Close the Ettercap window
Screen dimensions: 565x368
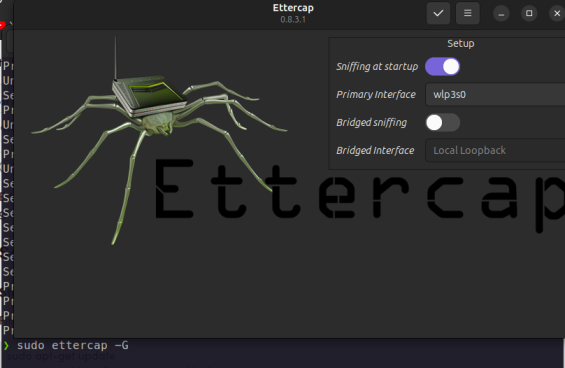tap(557, 13)
